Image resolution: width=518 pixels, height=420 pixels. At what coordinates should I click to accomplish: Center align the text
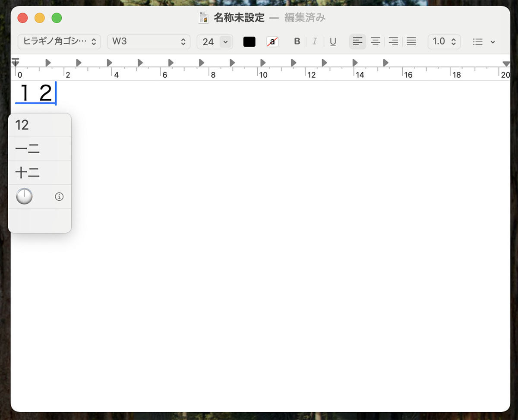pos(376,41)
